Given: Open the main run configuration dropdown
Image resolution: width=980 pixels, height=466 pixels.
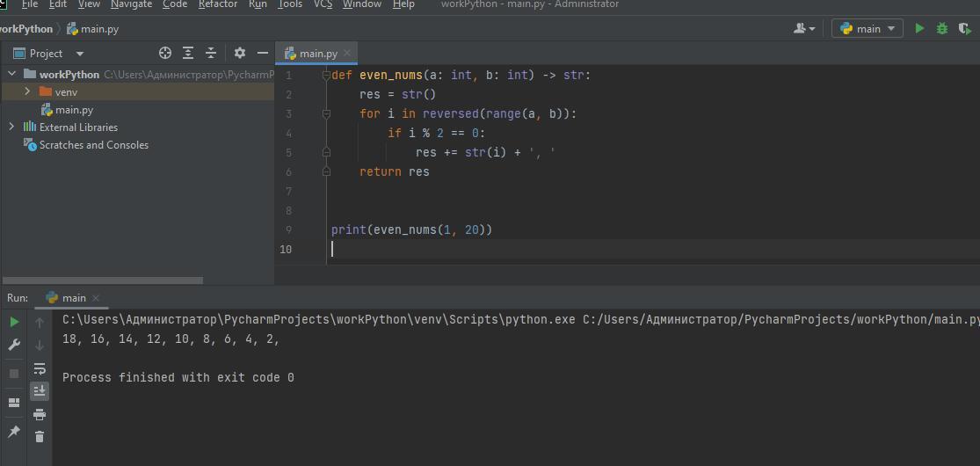Looking at the screenshot, I should click(x=867, y=29).
